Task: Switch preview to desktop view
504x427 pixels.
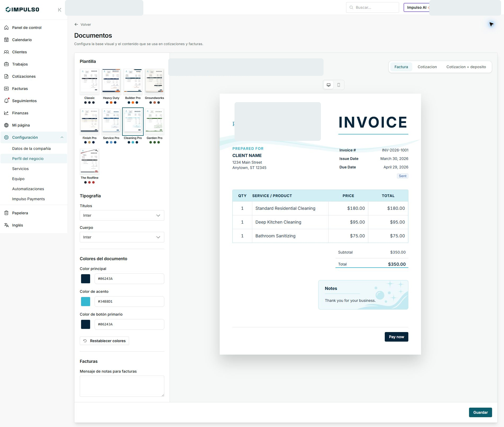Action: pyautogui.click(x=329, y=85)
